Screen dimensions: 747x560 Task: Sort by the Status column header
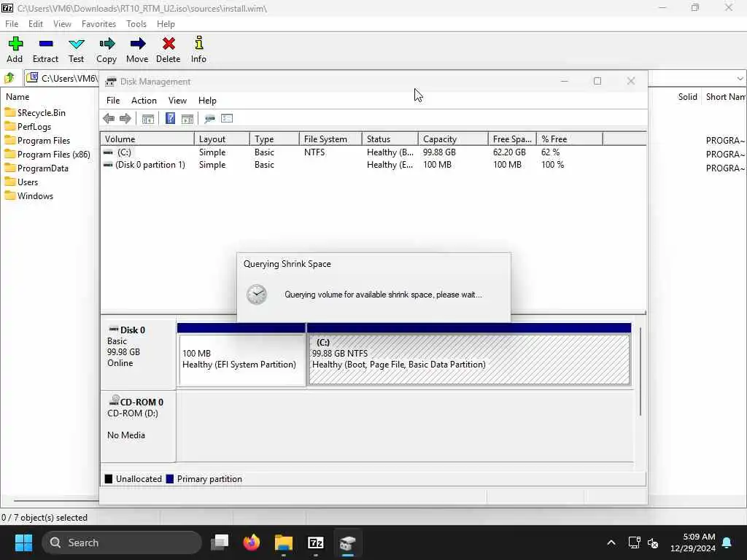(390, 139)
